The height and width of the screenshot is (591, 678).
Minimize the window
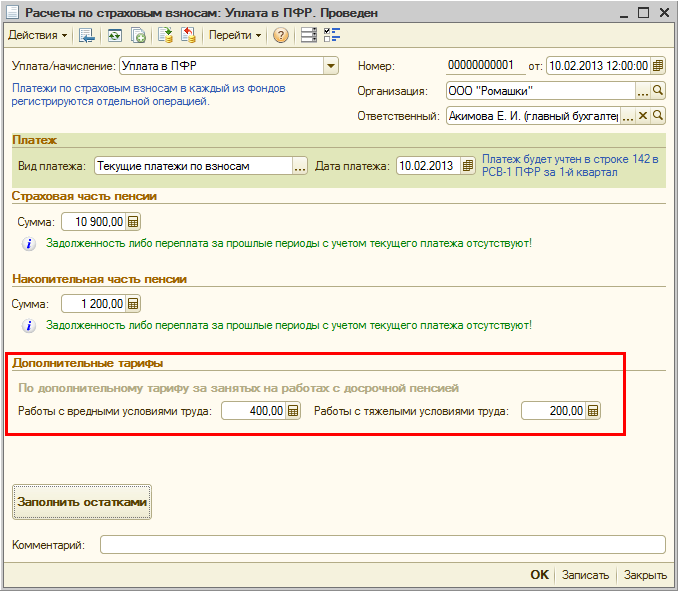click(623, 14)
